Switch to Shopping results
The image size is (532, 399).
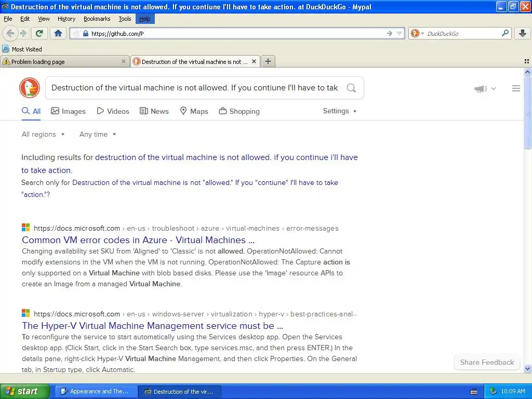click(x=239, y=111)
